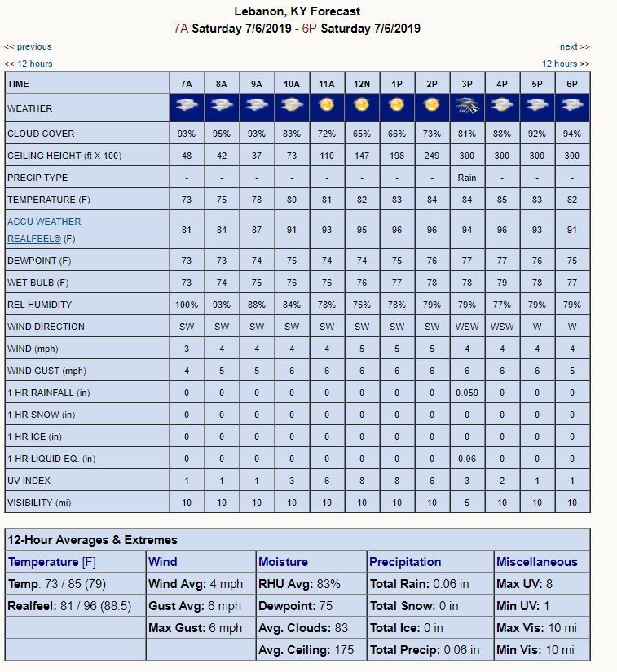Click the 7A cloudy weather icon

point(187,106)
